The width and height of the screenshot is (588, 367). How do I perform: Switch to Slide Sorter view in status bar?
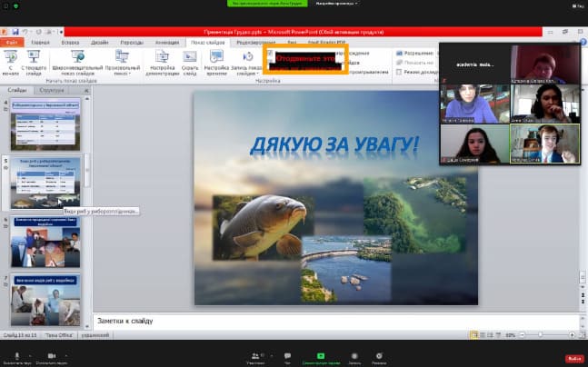pyautogui.click(x=483, y=335)
